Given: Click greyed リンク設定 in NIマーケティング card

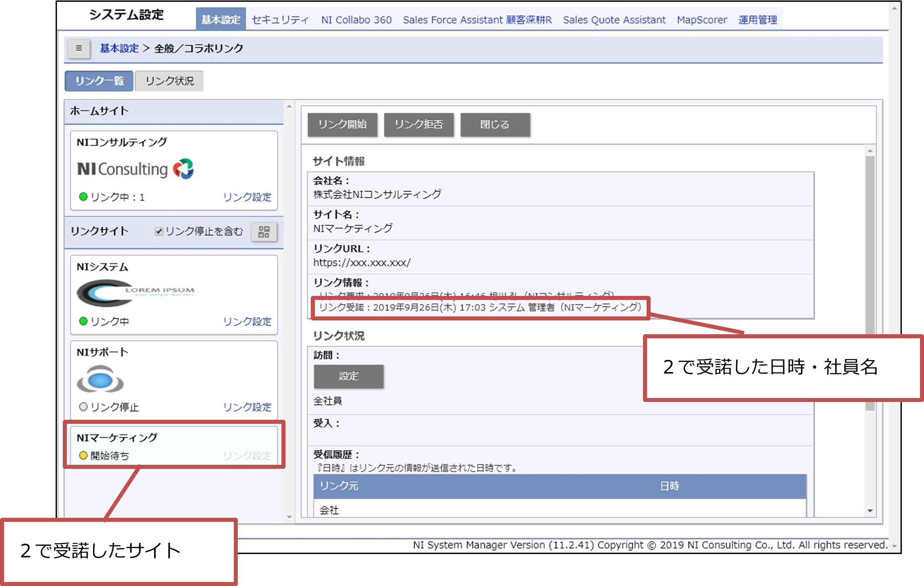Looking at the screenshot, I should 247,455.
